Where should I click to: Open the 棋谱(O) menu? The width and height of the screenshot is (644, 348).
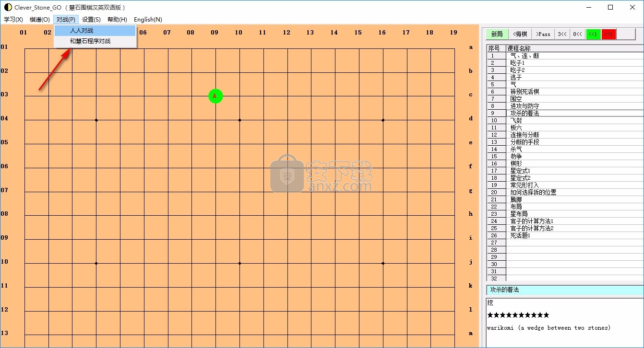(39, 20)
